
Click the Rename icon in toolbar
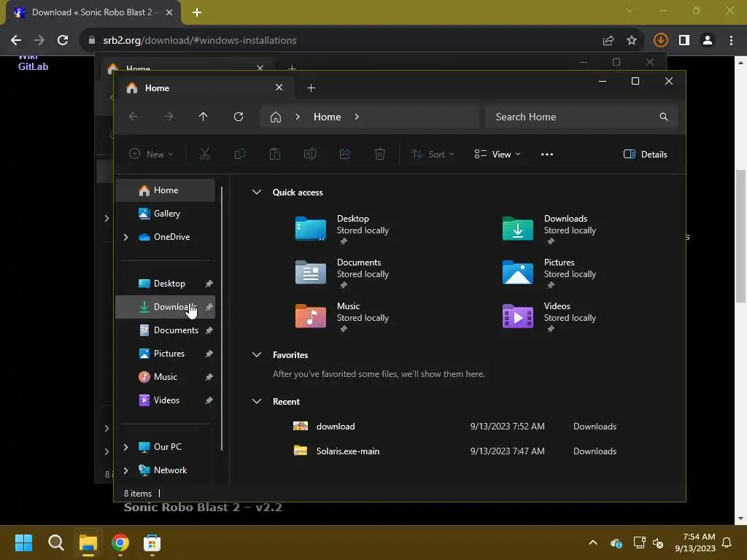[x=309, y=154]
